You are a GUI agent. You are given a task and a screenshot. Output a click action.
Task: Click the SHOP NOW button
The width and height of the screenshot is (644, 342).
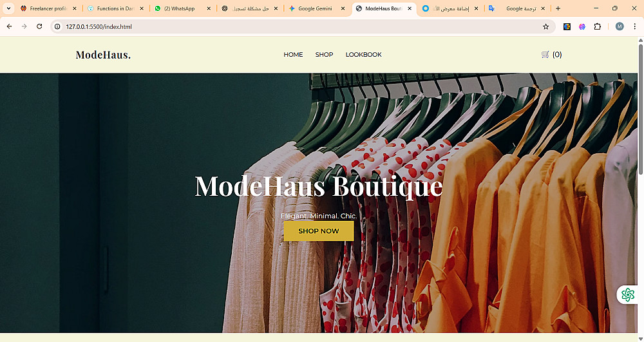[x=319, y=231]
